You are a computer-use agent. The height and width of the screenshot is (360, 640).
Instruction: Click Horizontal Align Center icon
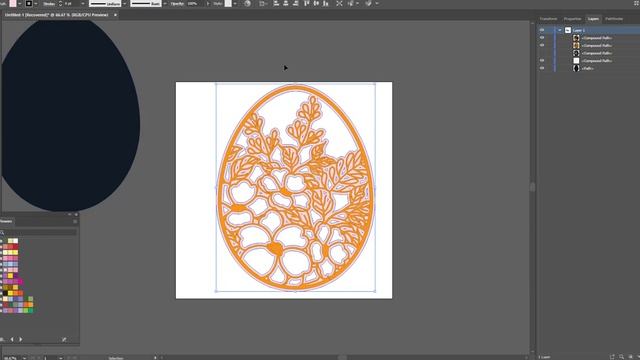click(286, 3)
